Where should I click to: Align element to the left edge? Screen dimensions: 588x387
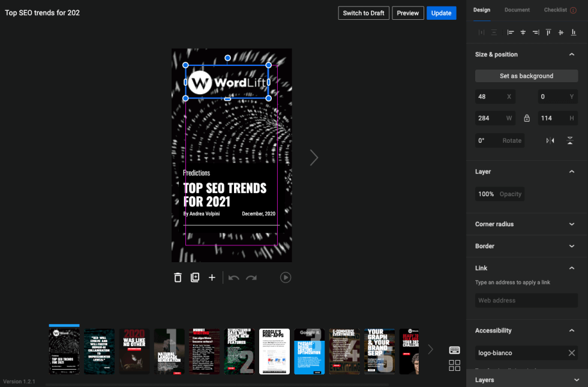511,32
